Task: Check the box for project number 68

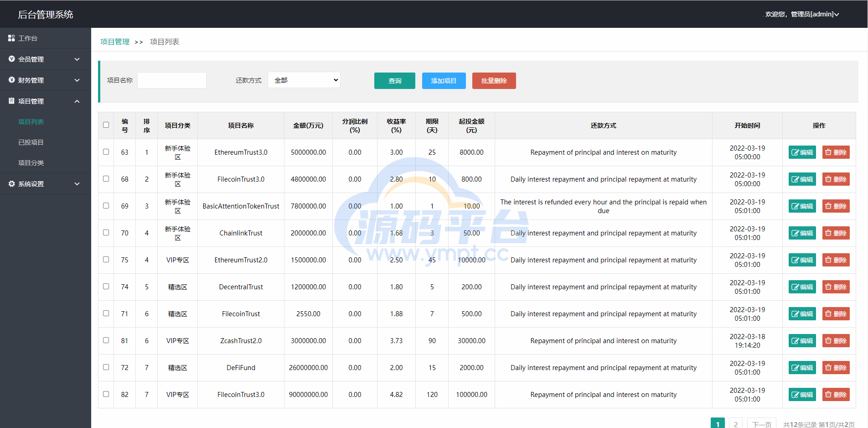Action: 106,179
